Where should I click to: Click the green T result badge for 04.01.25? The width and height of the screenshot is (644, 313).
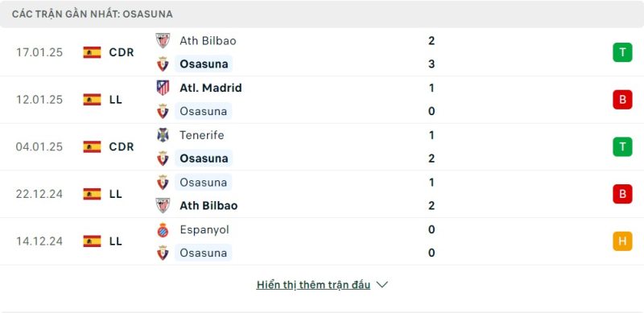(x=622, y=146)
